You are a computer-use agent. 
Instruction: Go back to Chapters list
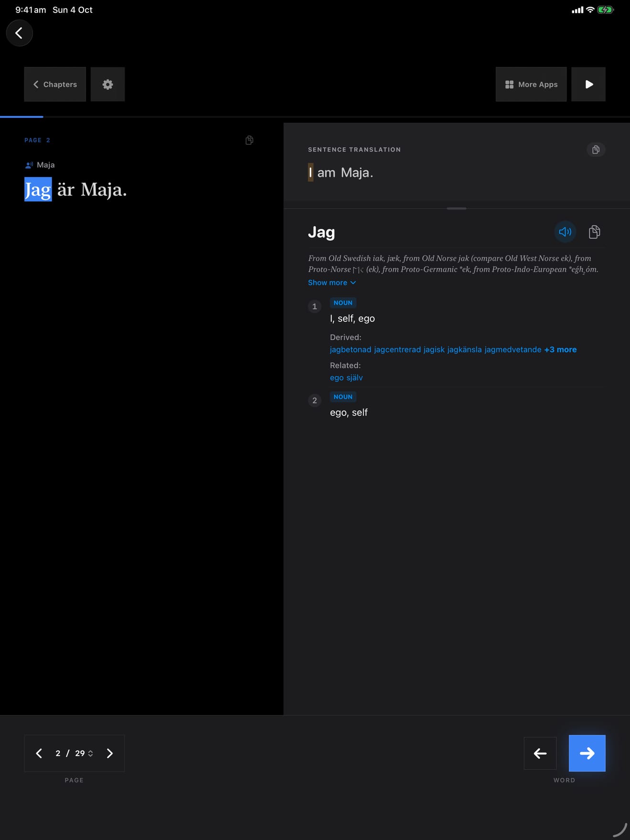(55, 84)
